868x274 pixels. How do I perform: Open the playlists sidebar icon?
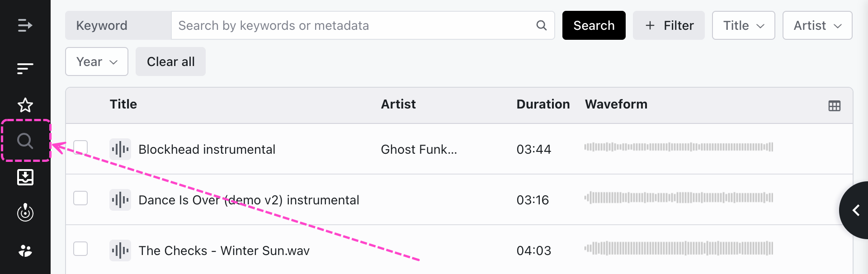coord(25,68)
